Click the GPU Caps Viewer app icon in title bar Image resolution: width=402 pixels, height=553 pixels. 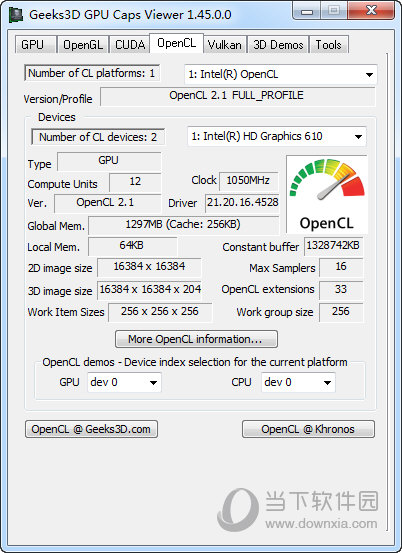point(16,15)
